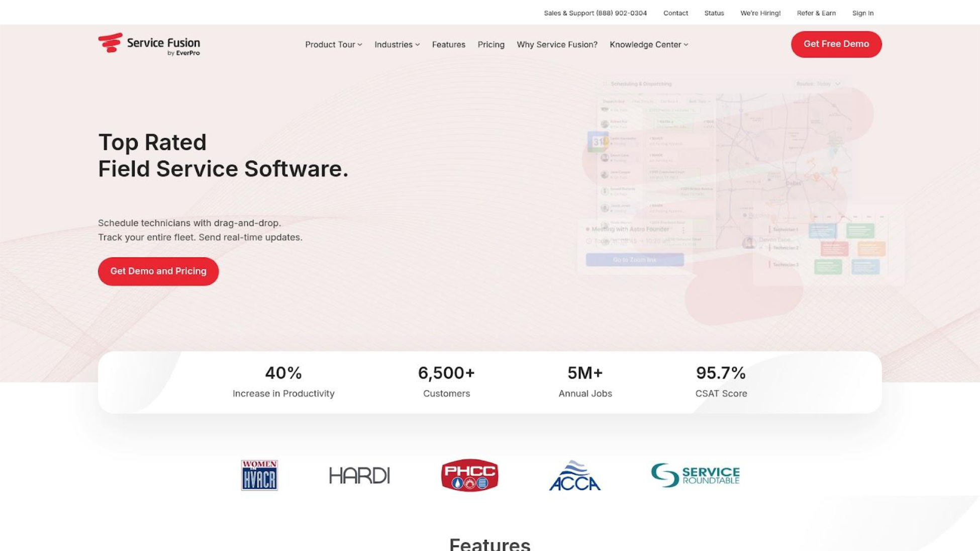
Task: Click the Contact link
Action: click(x=675, y=13)
